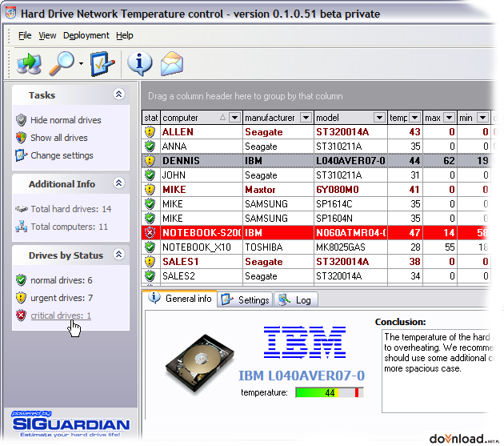The height and width of the screenshot is (446, 504).
Task: Click the IBM logo image
Action: (x=304, y=342)
